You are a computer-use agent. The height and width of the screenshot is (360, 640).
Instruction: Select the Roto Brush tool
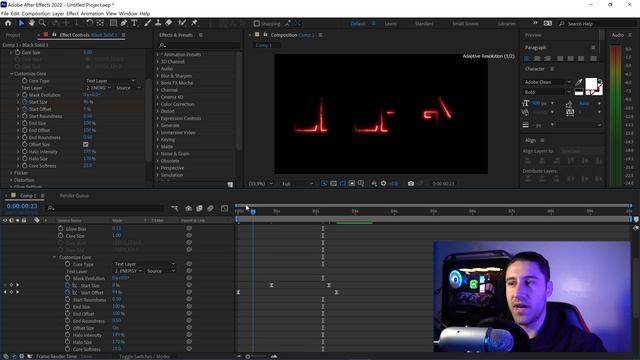click(x=182, y=23)
